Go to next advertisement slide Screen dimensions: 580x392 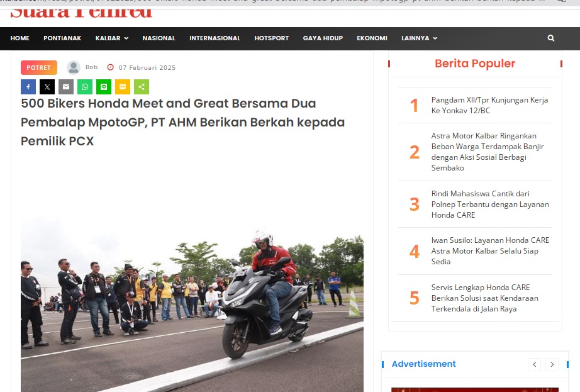coord(552,364)
